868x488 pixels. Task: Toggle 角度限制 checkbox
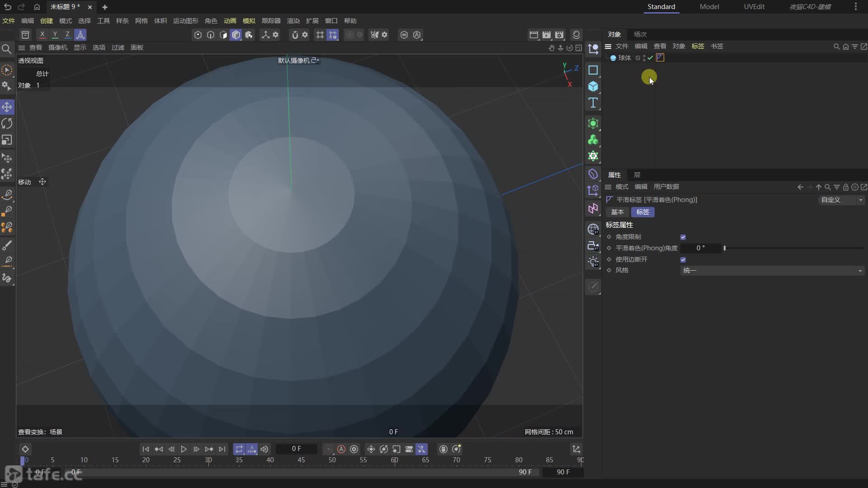point(683,237)
